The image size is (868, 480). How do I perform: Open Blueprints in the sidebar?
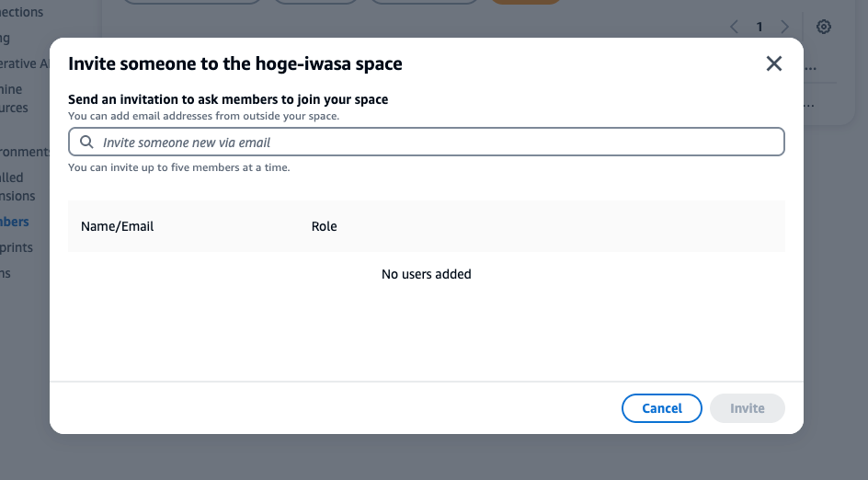click(x=17, y=247)
